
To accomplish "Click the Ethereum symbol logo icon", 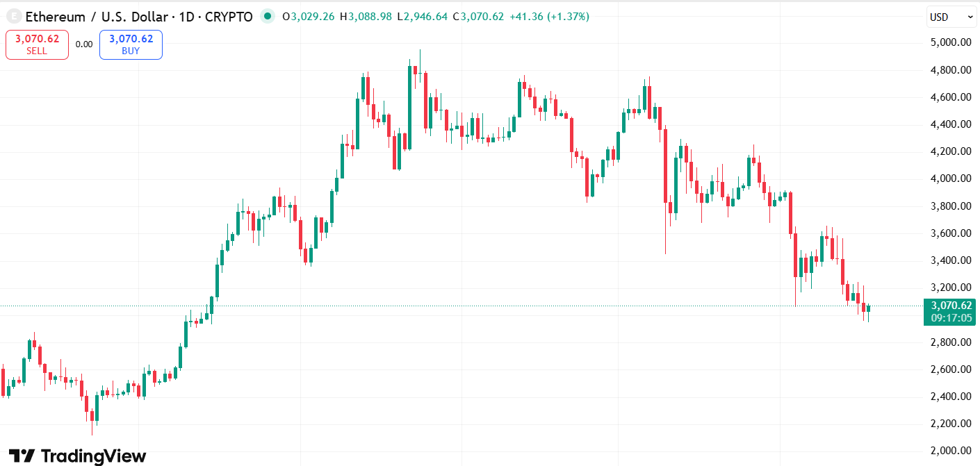I will [x=12, y=17].
